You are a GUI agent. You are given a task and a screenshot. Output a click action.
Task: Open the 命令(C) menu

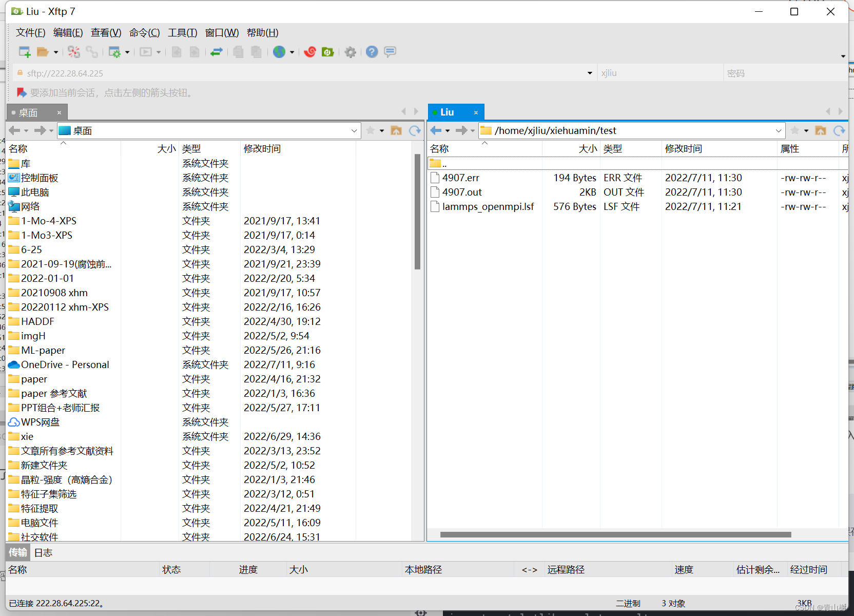(x=145, y=33)
